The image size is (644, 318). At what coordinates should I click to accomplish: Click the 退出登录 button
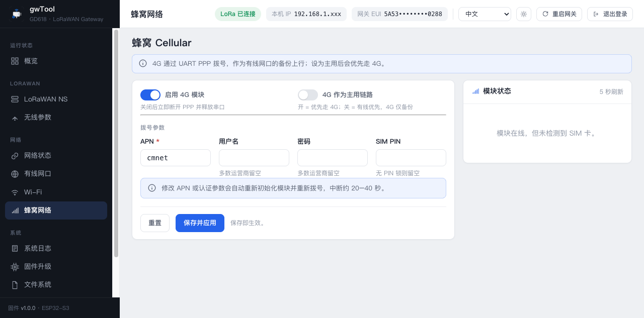tap(610, 14)
